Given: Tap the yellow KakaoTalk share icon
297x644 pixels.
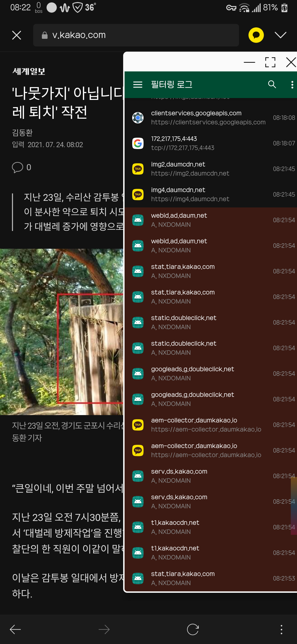Looking at the screenshot, I should (256, 35).
